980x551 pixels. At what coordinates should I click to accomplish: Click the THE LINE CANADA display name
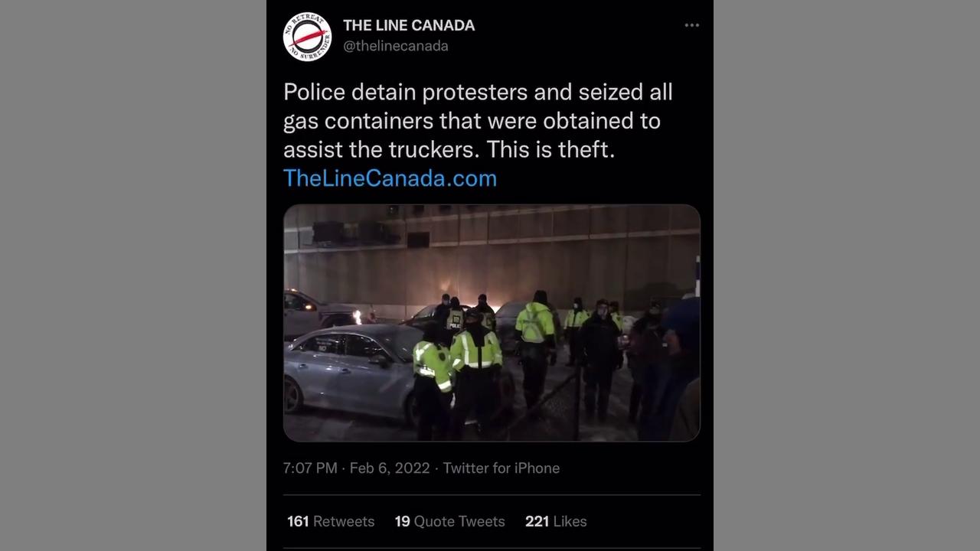pos(409,25)
